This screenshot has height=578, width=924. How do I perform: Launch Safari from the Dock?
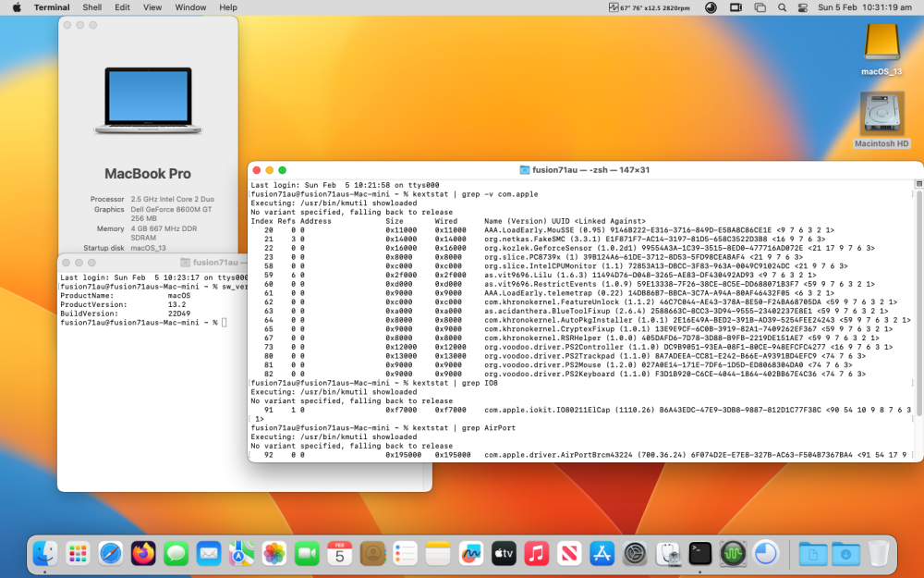point(111,554)
